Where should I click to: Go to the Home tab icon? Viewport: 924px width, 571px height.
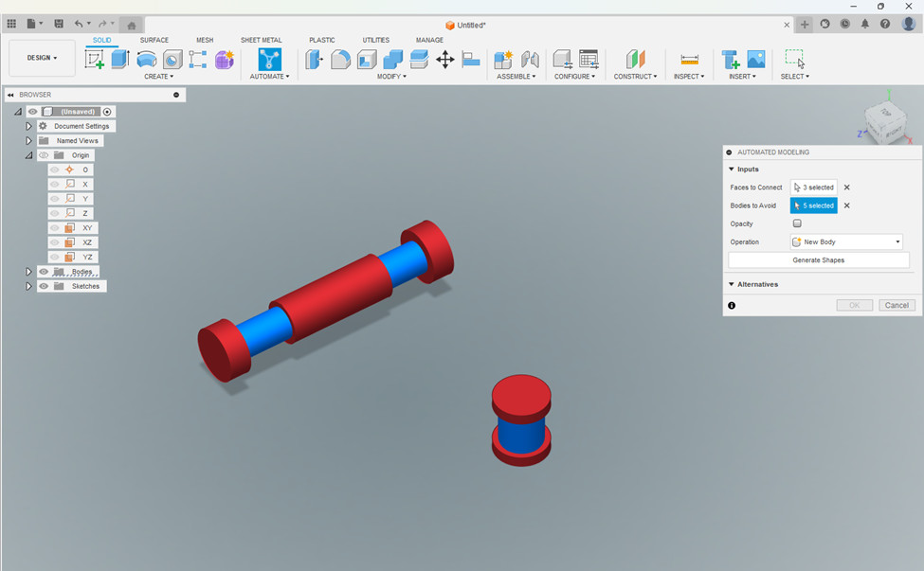click(132, 25)
